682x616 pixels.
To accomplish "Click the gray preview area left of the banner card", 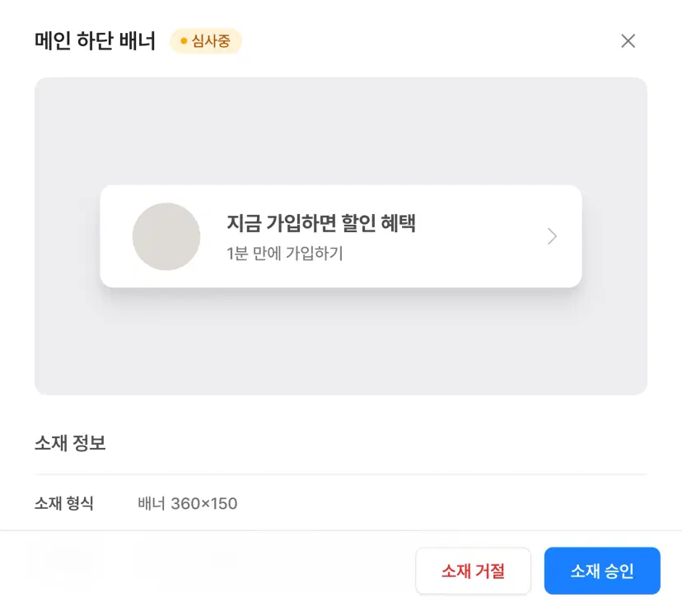I will 67,236.
